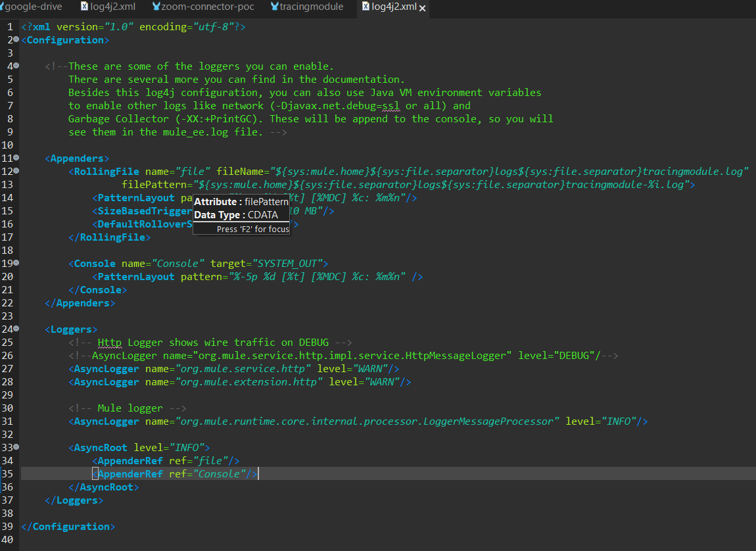Fold the RollingFile element at line 12
Screen dimensions: 756x551
pos(16,172)
